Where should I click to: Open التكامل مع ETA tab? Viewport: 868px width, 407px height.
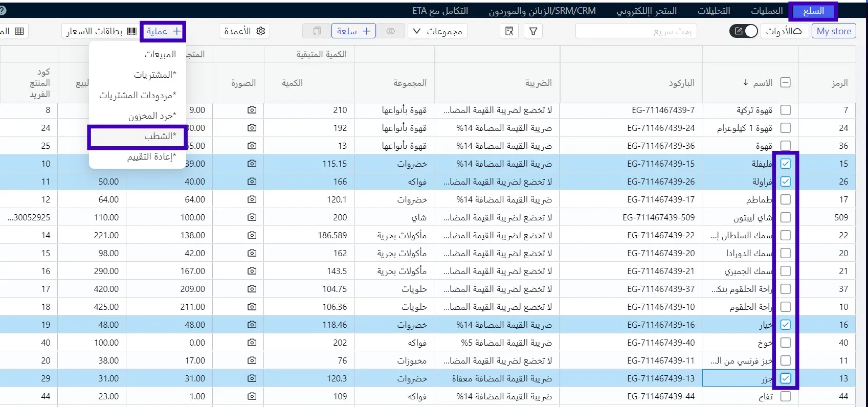click(x=440, y=11)
